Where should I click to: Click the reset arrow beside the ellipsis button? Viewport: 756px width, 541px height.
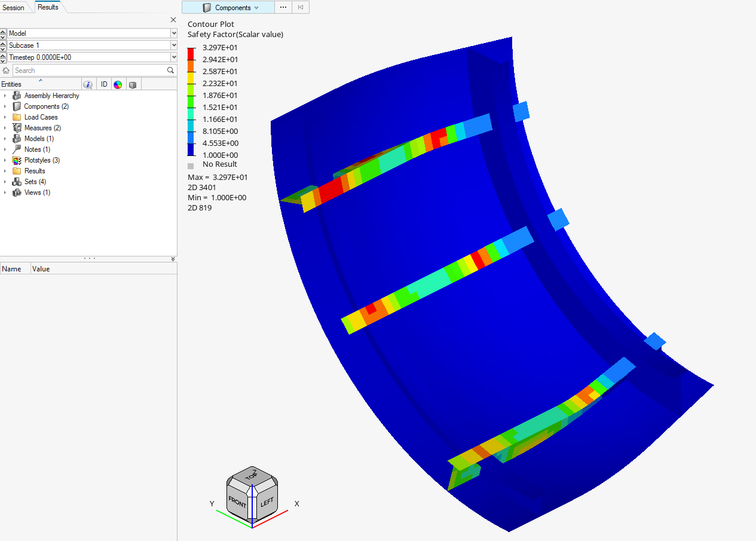(300, 7)
